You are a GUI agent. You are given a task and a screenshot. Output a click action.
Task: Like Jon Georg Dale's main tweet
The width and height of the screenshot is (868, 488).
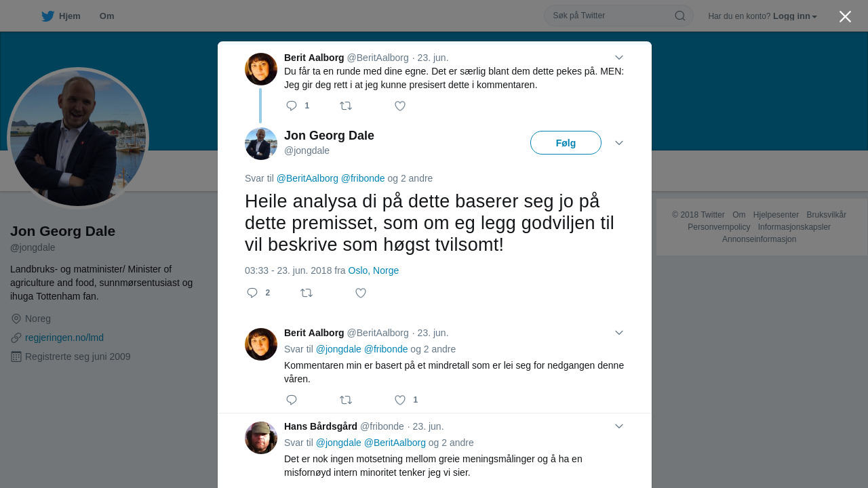[361, 293]
